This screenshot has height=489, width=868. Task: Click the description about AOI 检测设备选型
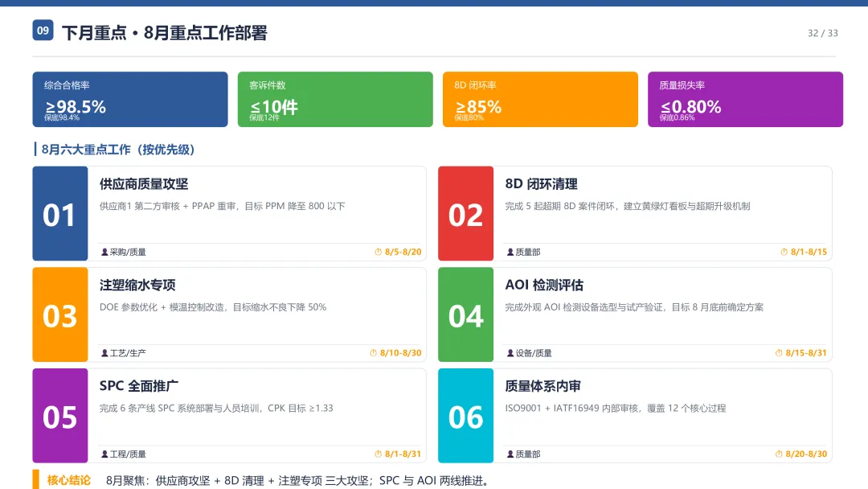pyautogui.click(x=634, y=306)
